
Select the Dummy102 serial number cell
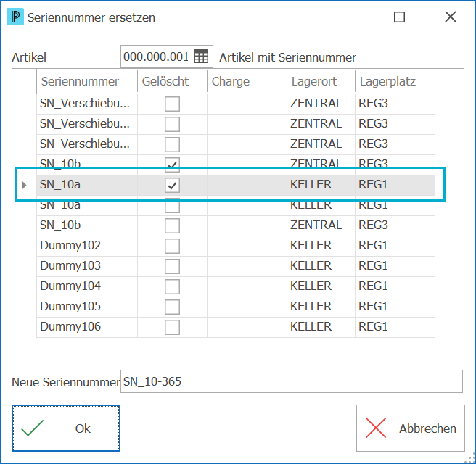click(87, 246)
